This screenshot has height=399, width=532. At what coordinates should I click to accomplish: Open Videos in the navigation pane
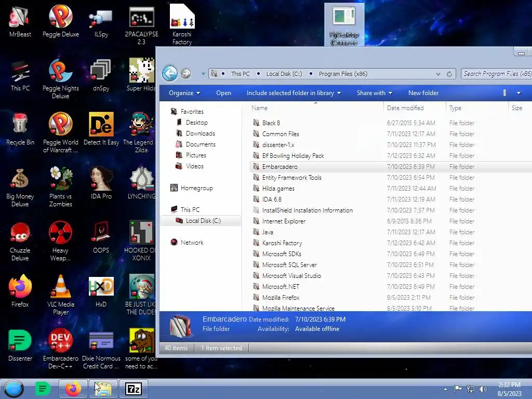pyautogui.click(x=194, y=166)
